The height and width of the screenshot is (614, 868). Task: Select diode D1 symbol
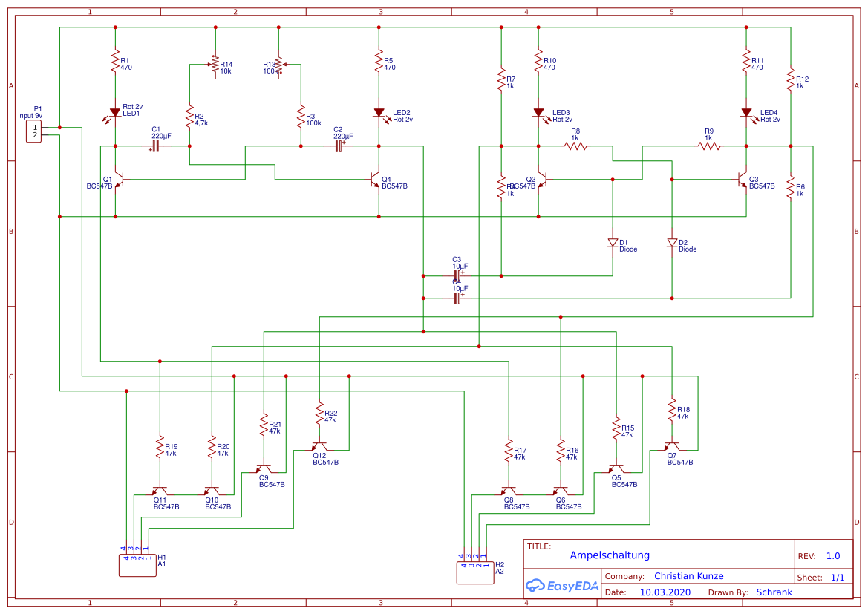click(613, 243)
